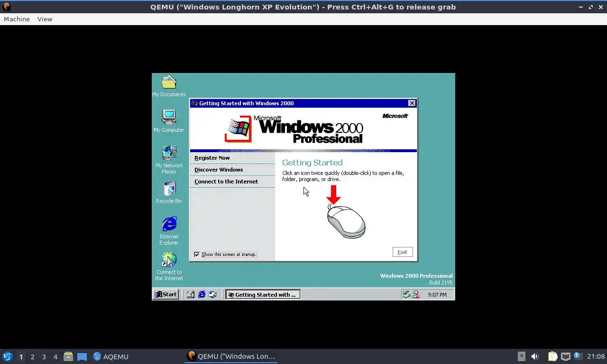
Task: Launch Outlook Express from quick launch
Action: 212,294
